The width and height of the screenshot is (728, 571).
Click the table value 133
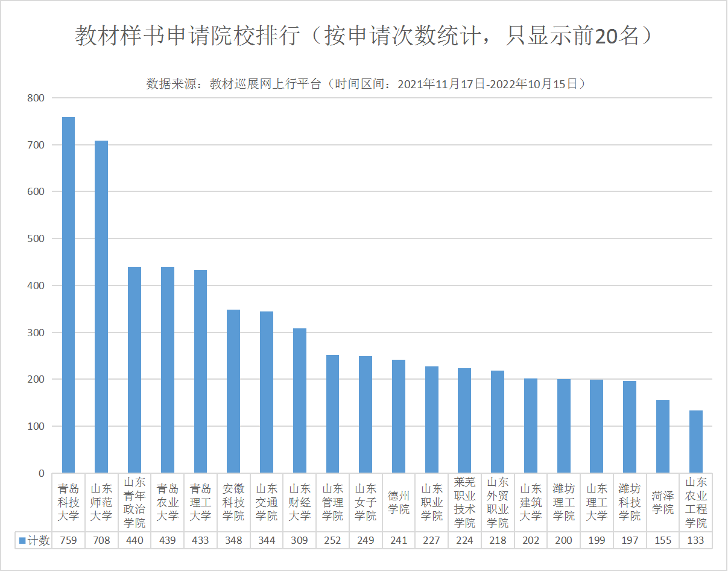click(695, 541)
